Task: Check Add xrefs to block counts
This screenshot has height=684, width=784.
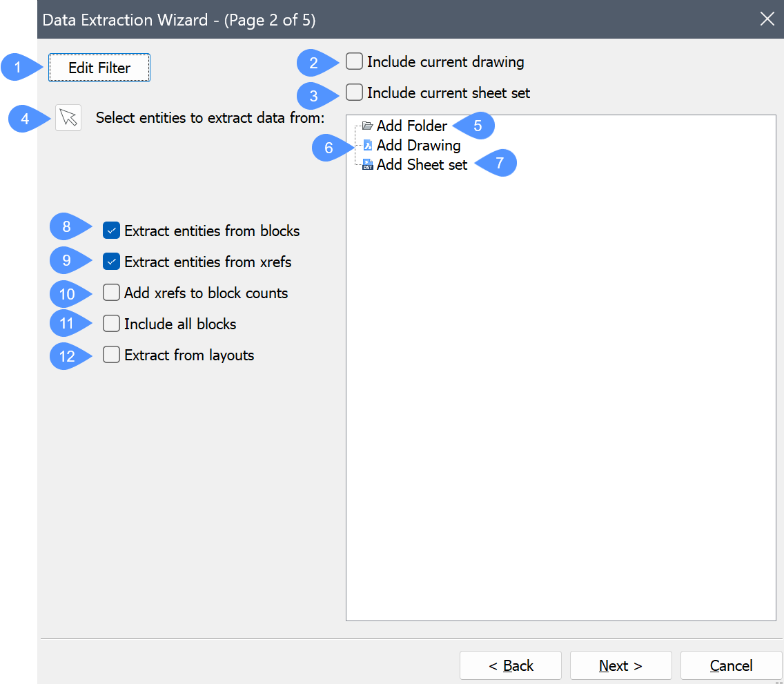Action: click(111, 293)
